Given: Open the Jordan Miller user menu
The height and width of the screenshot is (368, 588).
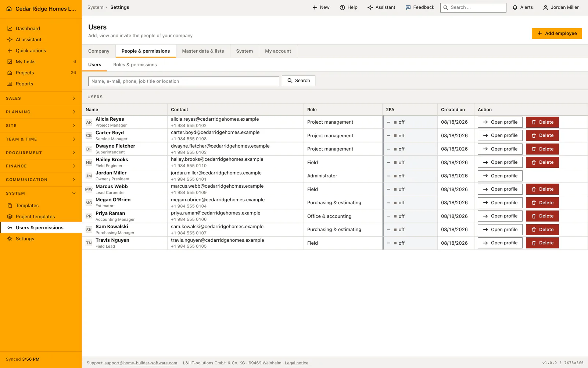Looking at the screenshot, I should [561, 7].
